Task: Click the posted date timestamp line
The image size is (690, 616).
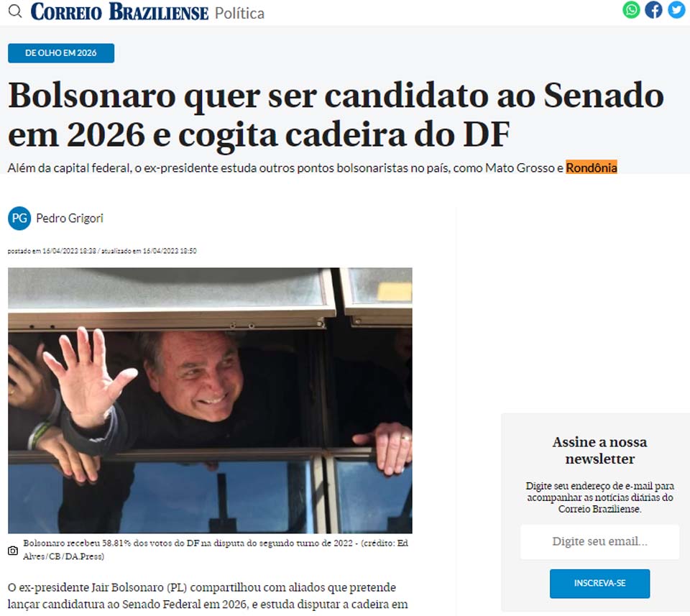Action: (x=102, y=251)
